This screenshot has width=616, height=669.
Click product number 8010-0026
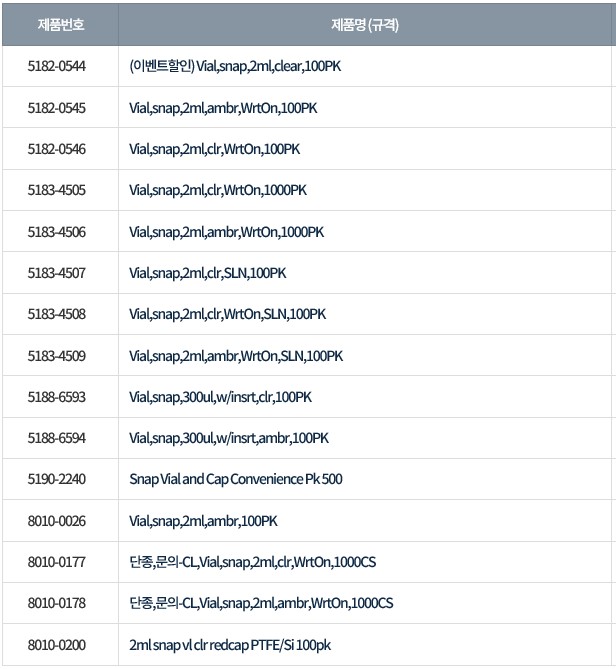(57, 521)
